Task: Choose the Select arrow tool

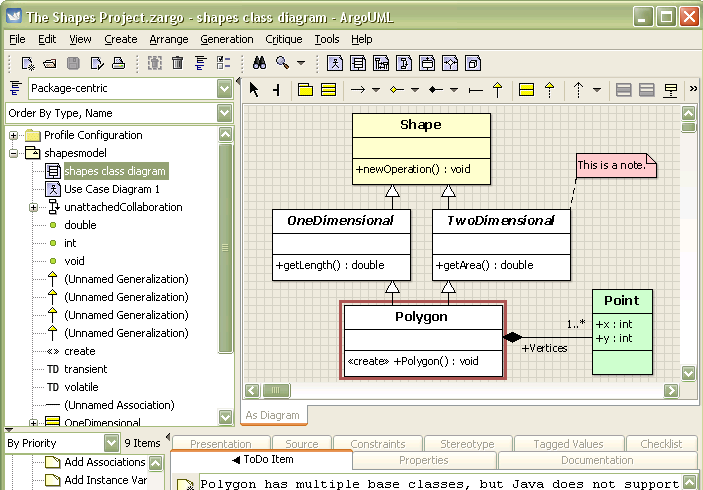Action: pos(254,90)
